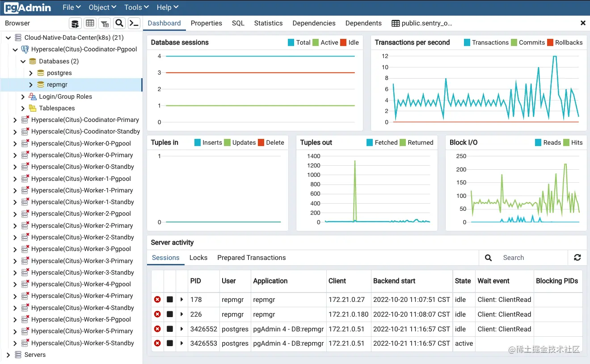Switch to the Locks tab
This screenshot has height=364, width=590.
point(198,258)
